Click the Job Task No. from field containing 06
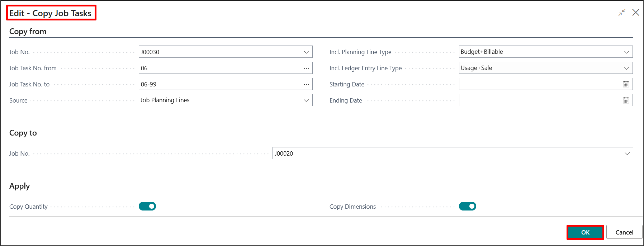The image size is (644, 246). pyautogui.click(x=219, y=68)
